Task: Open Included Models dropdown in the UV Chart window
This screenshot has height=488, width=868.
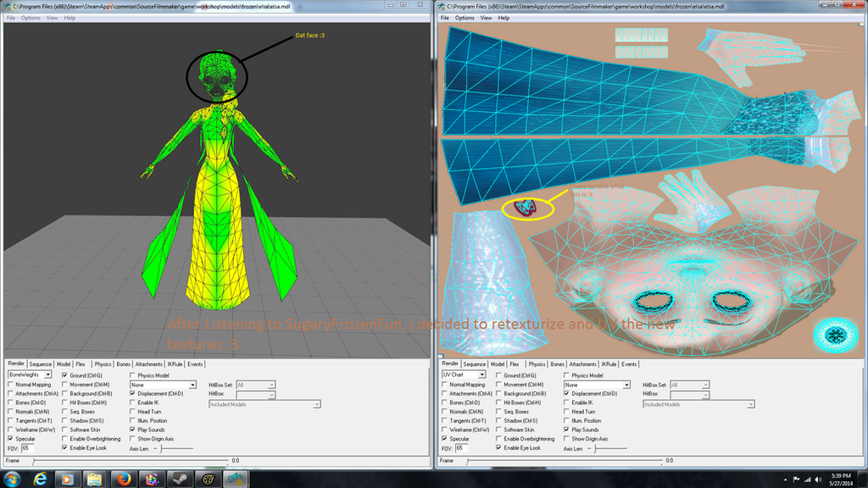Action: (698, 404)
